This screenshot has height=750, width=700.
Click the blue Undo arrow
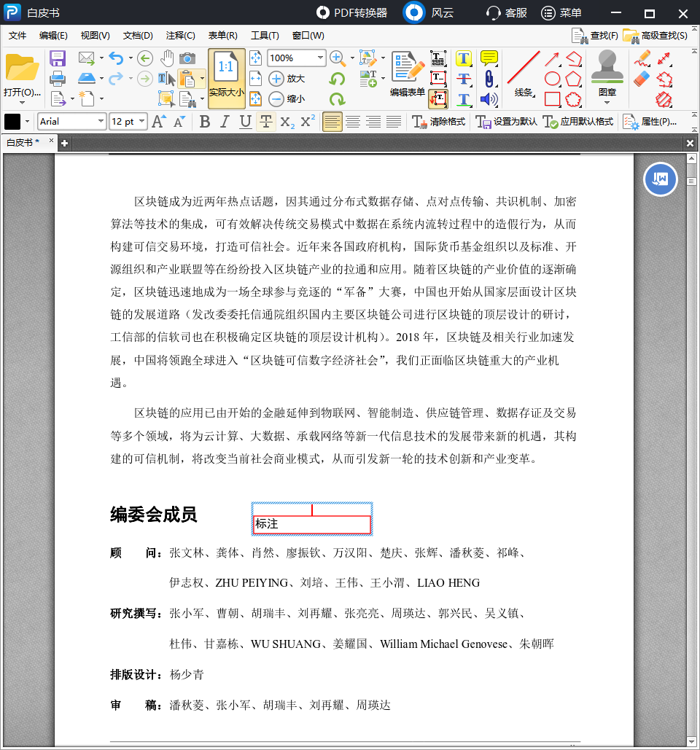click(x=116, y=58)
